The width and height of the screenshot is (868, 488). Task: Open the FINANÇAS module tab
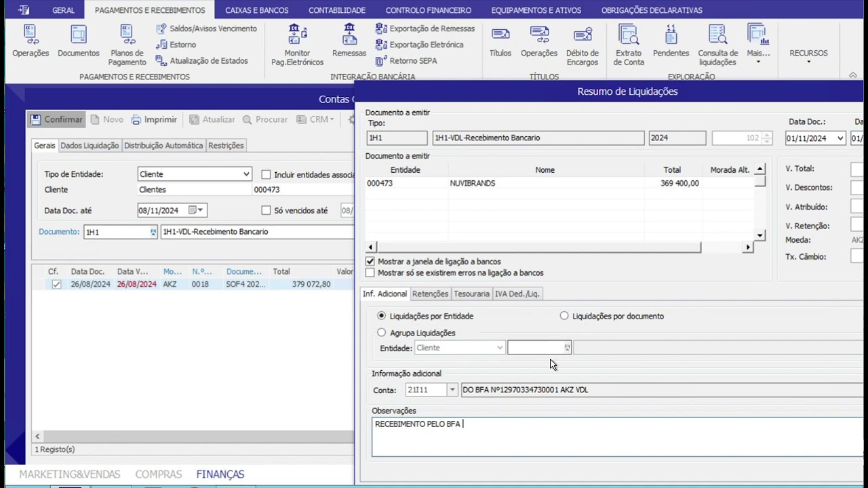tap(220, 474)
